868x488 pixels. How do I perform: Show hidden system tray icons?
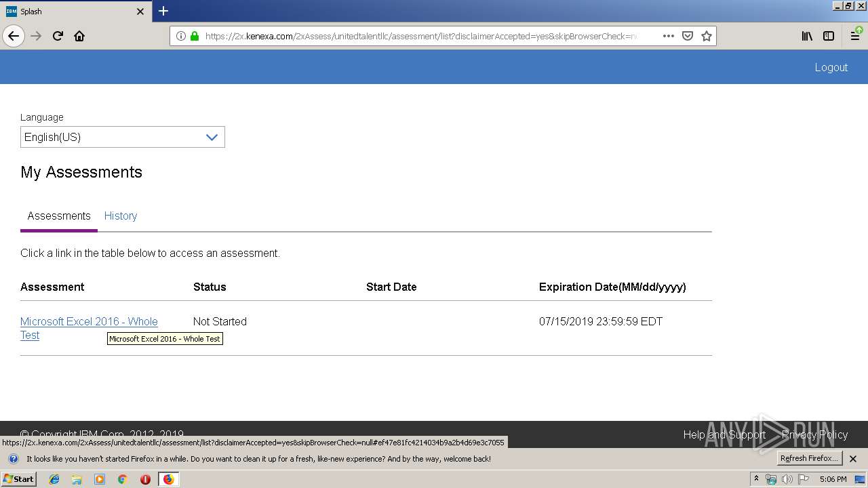[x=756, y=479]
